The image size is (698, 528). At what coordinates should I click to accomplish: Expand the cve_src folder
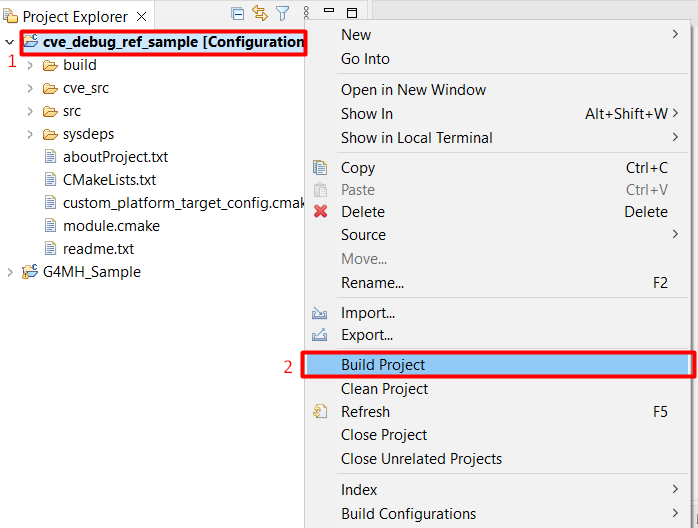pos(30,88)
